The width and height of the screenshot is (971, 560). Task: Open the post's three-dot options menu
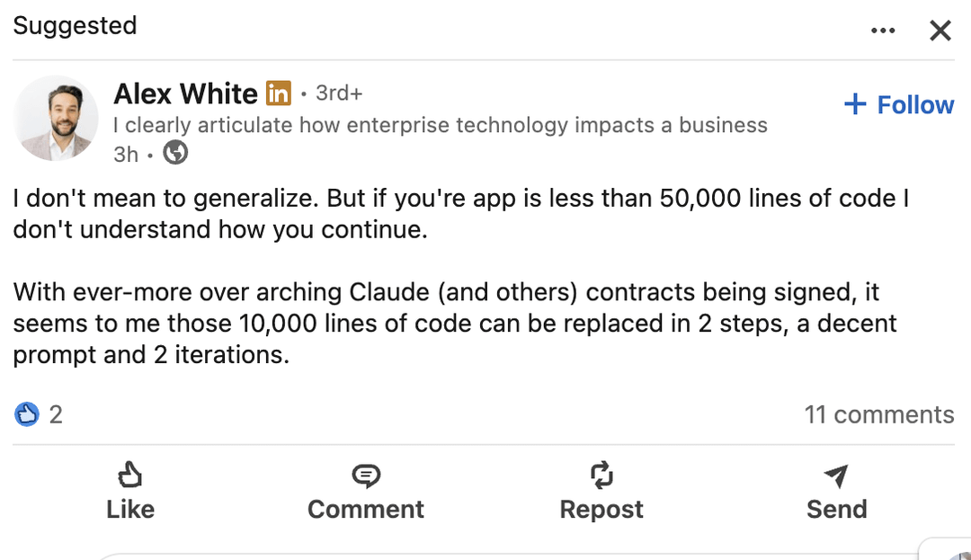(883, 31)
